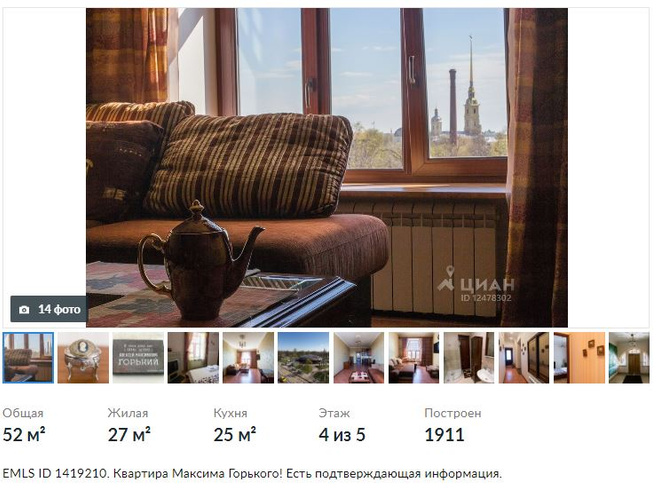Click the ЦИАН watermark logo on photo

[x=476, y=284]
